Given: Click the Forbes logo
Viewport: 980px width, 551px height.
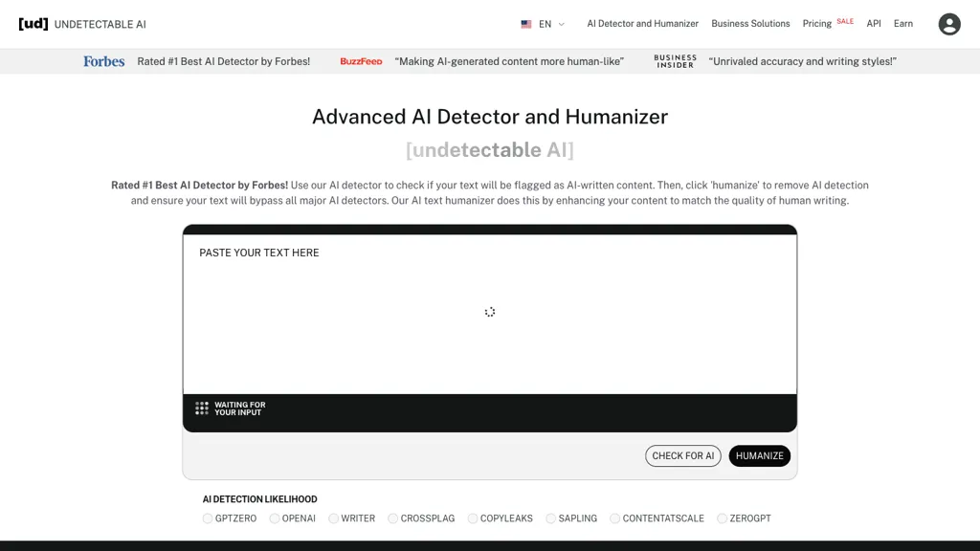Looking at the screenshot, I should click(103, 60).
